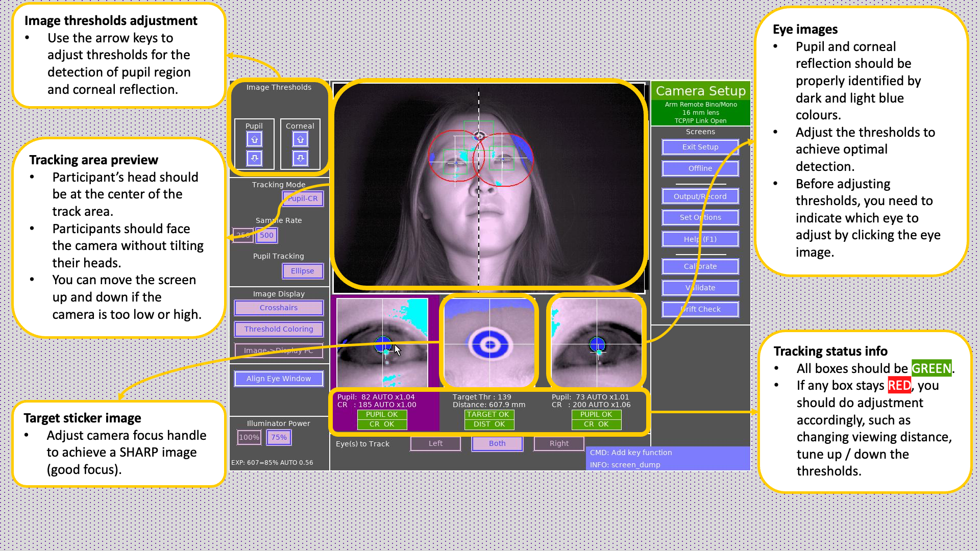The image size is (980, 551).
Task: Lower the Corneal reflection threshold
Action: coord(300,158)
